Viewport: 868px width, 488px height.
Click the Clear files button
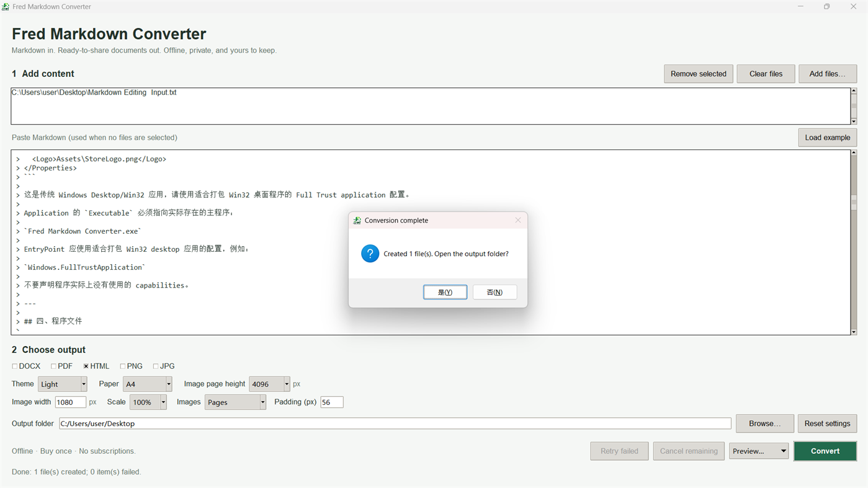[766, 74]
